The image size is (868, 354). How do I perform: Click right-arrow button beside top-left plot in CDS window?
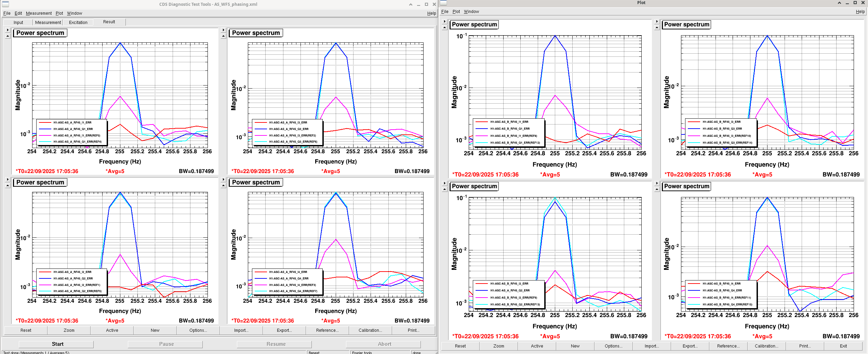pos(8,30)
